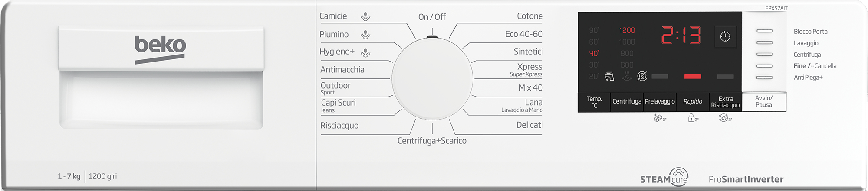Toggle the Extra Risciacquo button
Viewport: 868px width, 191px height.
pos(725,102)
